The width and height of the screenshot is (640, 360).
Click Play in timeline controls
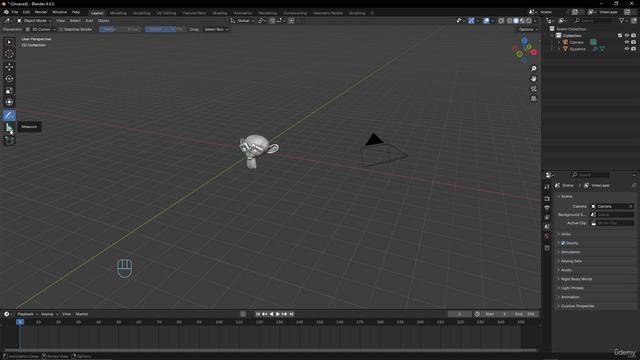tap(278, 314)
